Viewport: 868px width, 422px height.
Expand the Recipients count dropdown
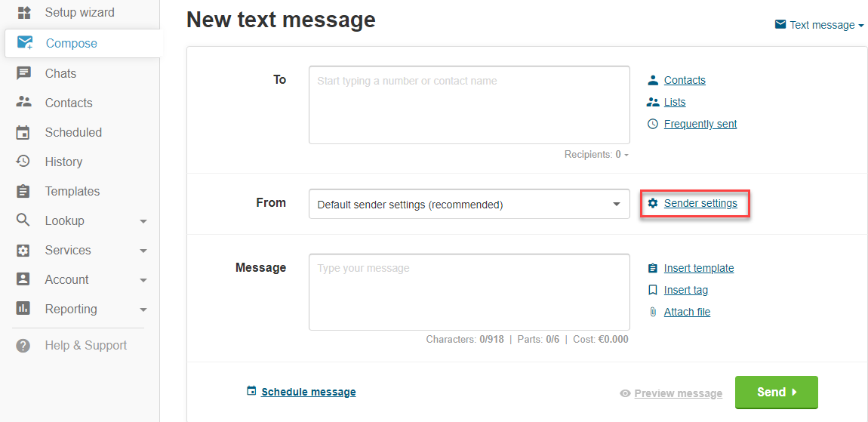tap(597, 155)
